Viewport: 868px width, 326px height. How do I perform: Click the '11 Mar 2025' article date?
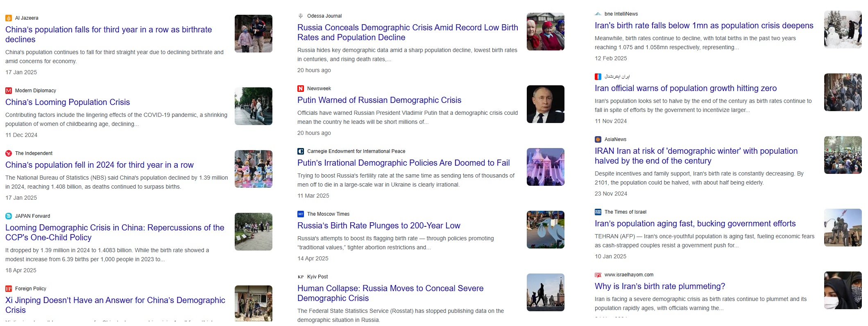313,196
